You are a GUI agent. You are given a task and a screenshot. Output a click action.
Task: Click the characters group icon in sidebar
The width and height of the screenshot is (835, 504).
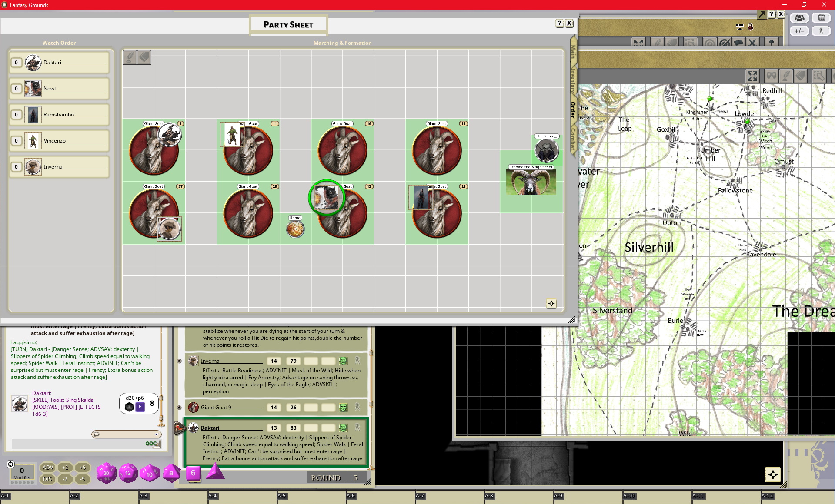tap(799, 18)
